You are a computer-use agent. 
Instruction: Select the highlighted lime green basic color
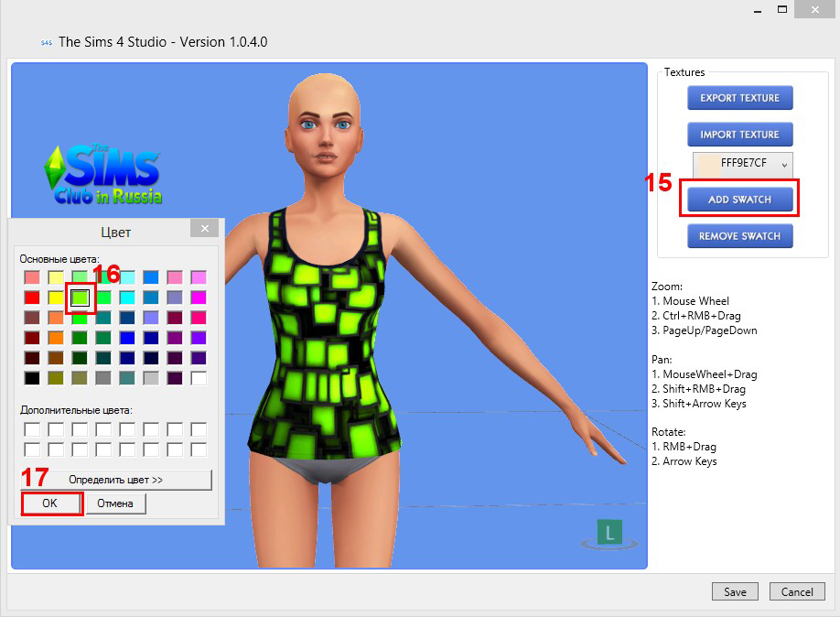tap(81, 297)
